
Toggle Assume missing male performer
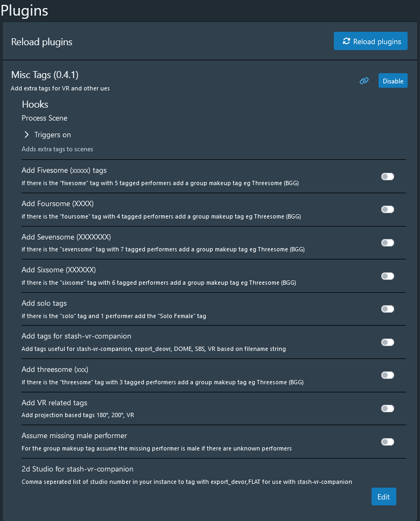(387, 442)
